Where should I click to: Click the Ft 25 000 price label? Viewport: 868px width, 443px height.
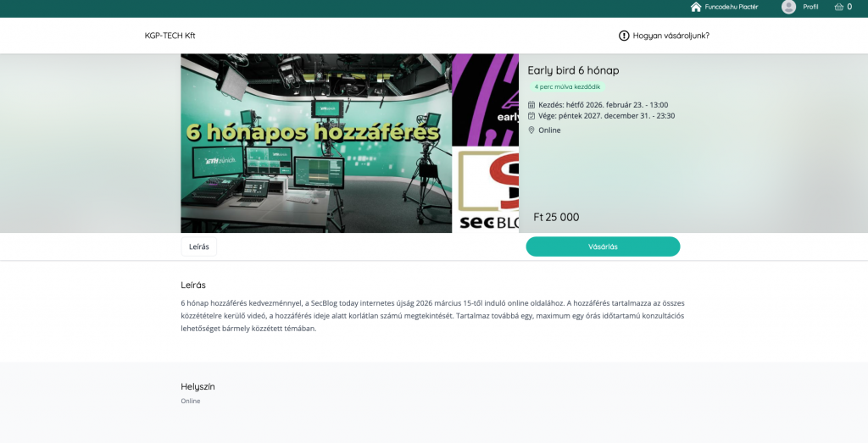(556, 217)
